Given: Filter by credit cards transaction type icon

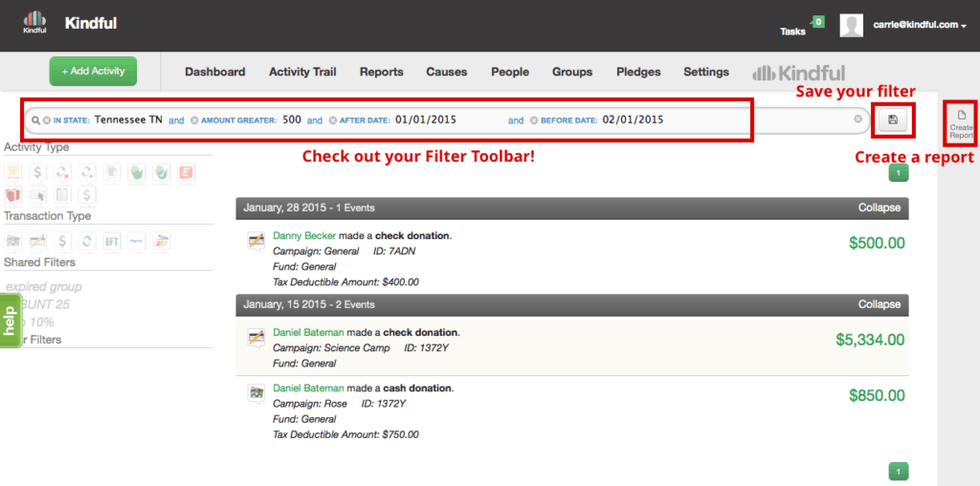Looking at the screenshot, I should pyautogui.click(x=161, y=242).
